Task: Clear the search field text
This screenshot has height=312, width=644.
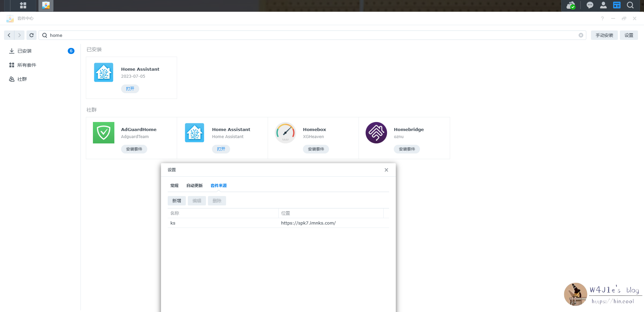Action: [x=581, y=35]
